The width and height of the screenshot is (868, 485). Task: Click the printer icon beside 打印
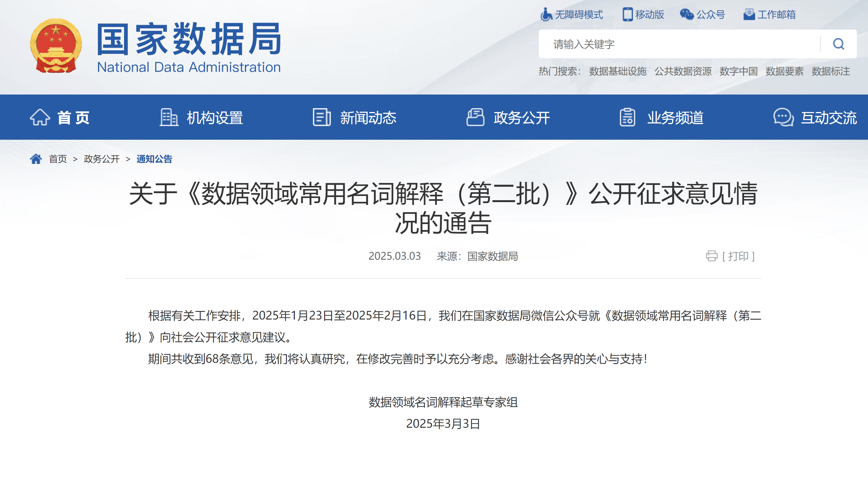point(712,256)
